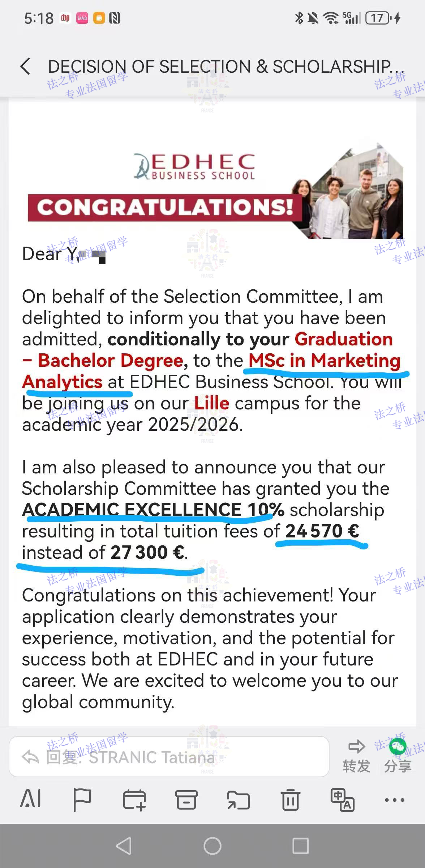Tap the email subject title
425x868 pixels.
point(226,67)
